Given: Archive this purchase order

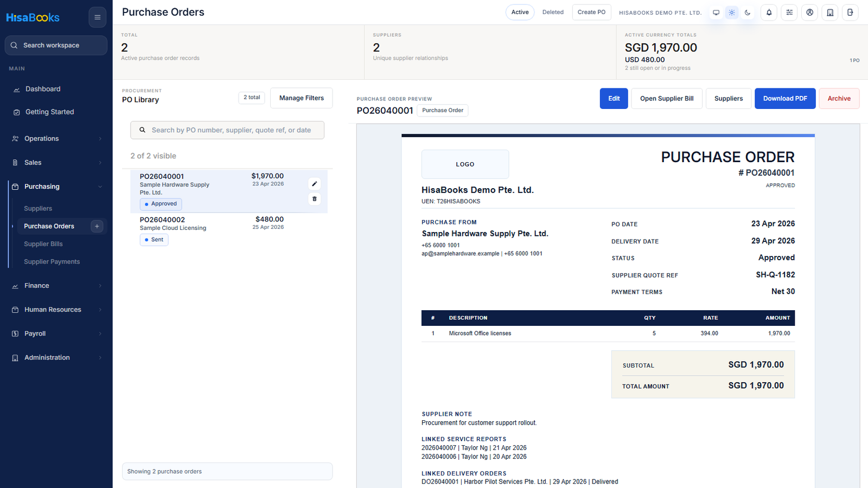Looking at the screenshot, I should [839, 99].
